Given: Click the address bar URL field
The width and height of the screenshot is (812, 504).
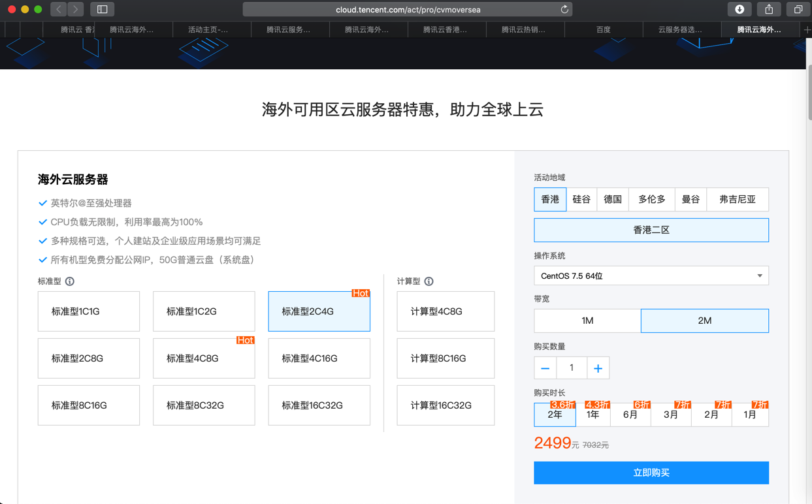Looking at the screenshot, I should 408,10.
